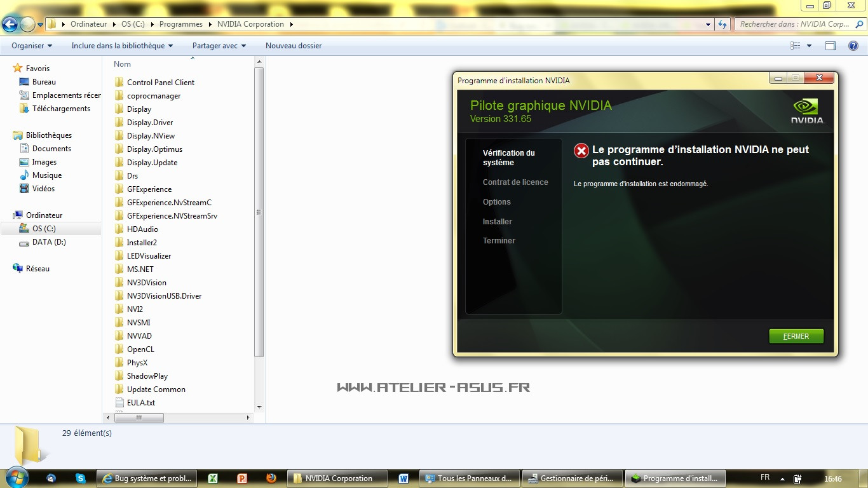Click the back navigation arrow
This screenshot has width=868, height=488.
point(10,24)
